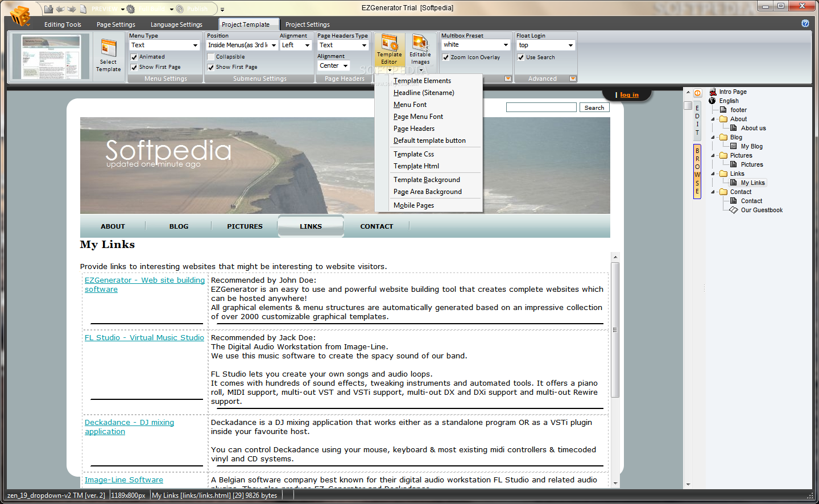
Task: Open the Multibox Preset white dropdown
Action: (x=476, y=44)
